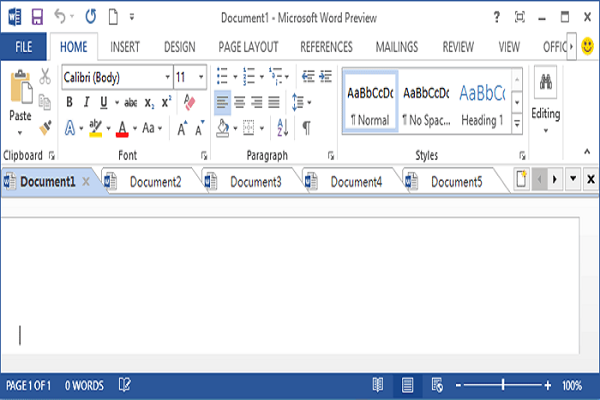Click the new document tab icon in tab bar
The width and height of the screenshot is (600, 400).
click(x=521, y=179)
